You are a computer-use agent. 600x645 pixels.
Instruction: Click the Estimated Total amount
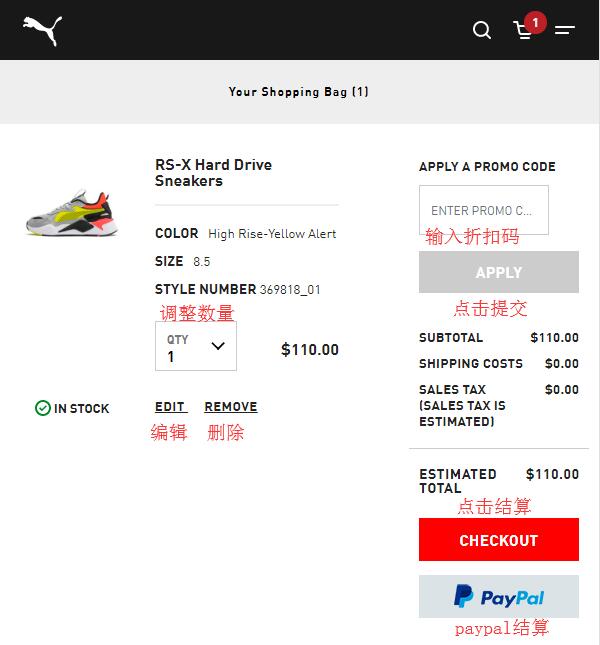click(552, 474)
